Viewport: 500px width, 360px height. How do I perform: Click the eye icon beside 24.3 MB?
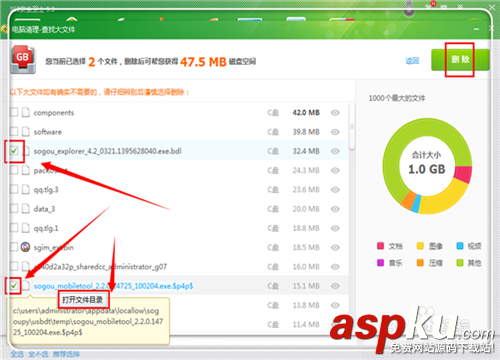click(x=335, y=171)
